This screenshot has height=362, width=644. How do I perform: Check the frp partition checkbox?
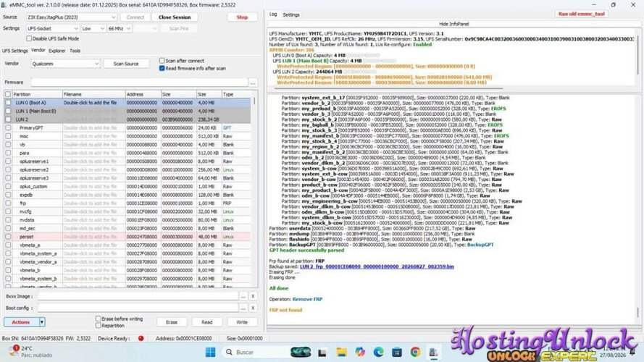tap(8, 203)
